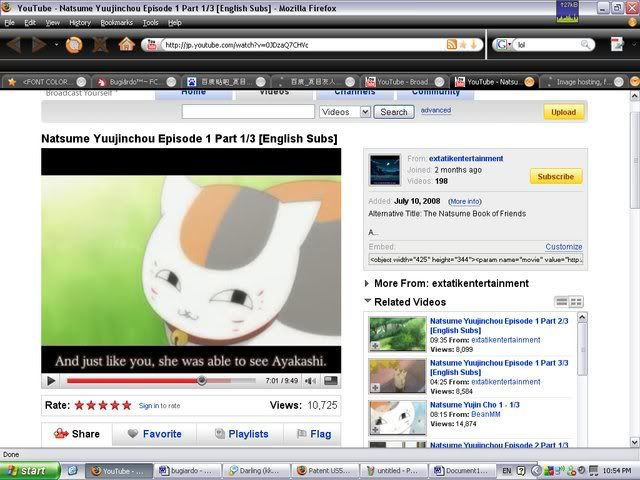This screenshot has width=640, height=480.
Task: Open the Windows Start menu
Action: coord(28,471)
